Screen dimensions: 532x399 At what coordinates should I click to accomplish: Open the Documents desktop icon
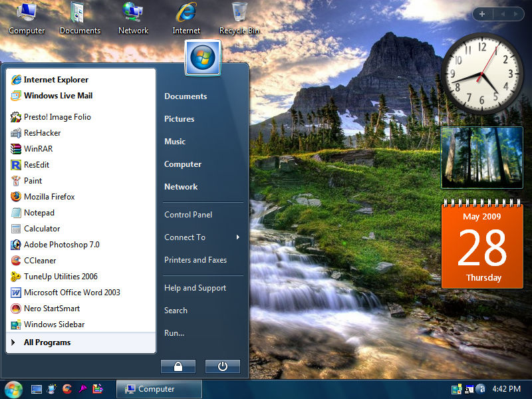pos(80,18)
